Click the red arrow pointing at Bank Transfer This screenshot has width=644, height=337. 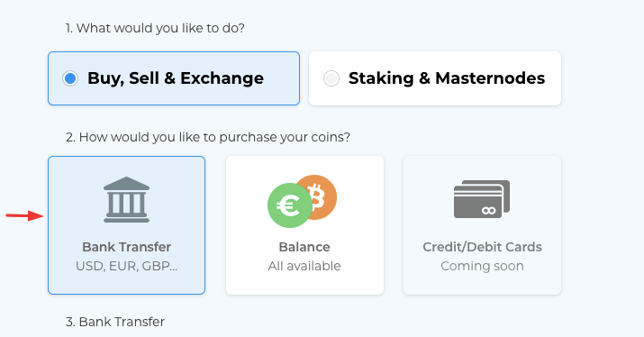[24, 215]
